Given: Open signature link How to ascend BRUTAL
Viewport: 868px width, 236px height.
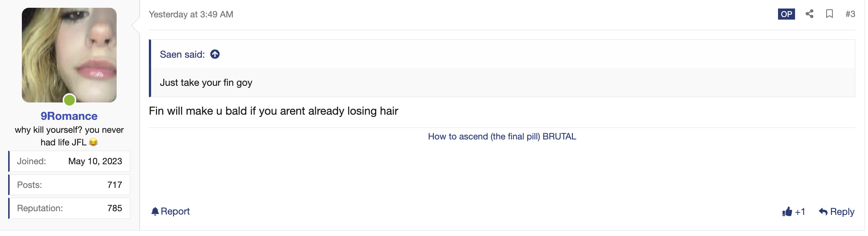Looking at the screenshot, I should 502,136.
